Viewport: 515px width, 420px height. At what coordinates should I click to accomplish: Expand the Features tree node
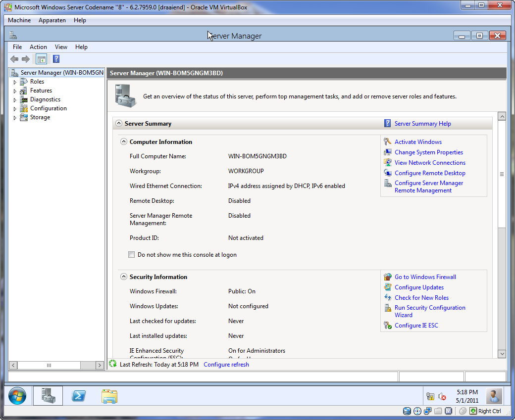(x=15, y=91)
